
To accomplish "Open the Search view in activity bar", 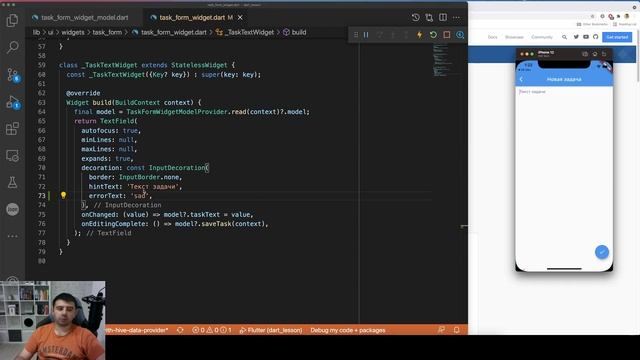I will point(12,47).
